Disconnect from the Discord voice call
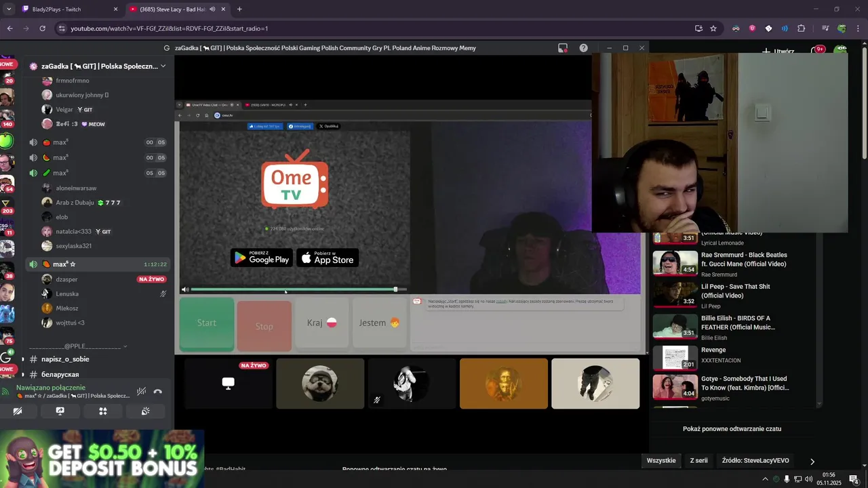The image size is (868, 488). (157, 392)
